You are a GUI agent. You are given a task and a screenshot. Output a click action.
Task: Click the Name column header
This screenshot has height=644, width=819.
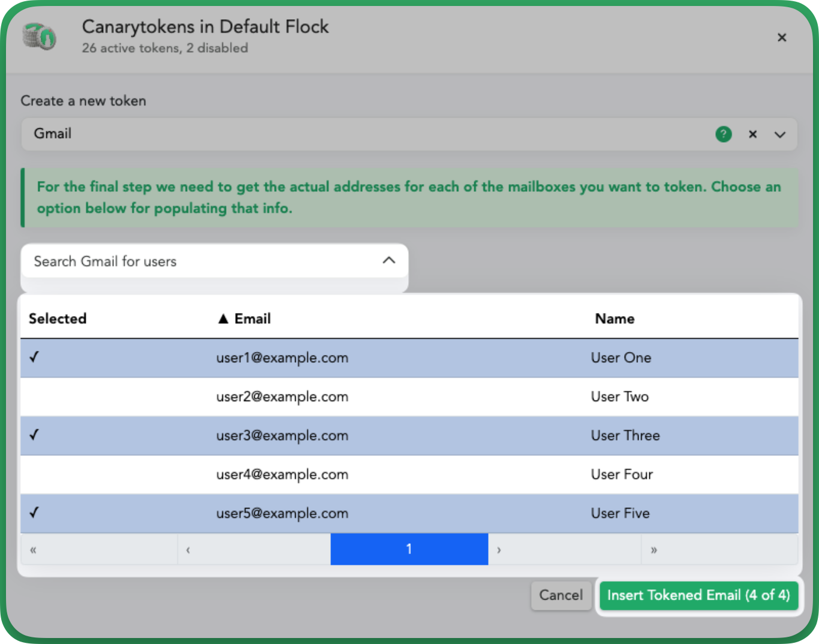click(x=615, y=318)
